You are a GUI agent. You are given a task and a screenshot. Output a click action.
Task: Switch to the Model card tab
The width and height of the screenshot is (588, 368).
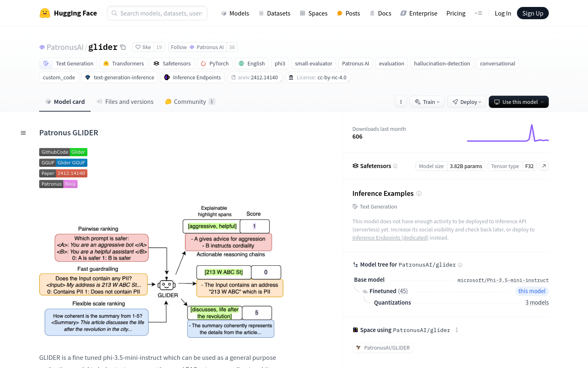coord(65,102)
